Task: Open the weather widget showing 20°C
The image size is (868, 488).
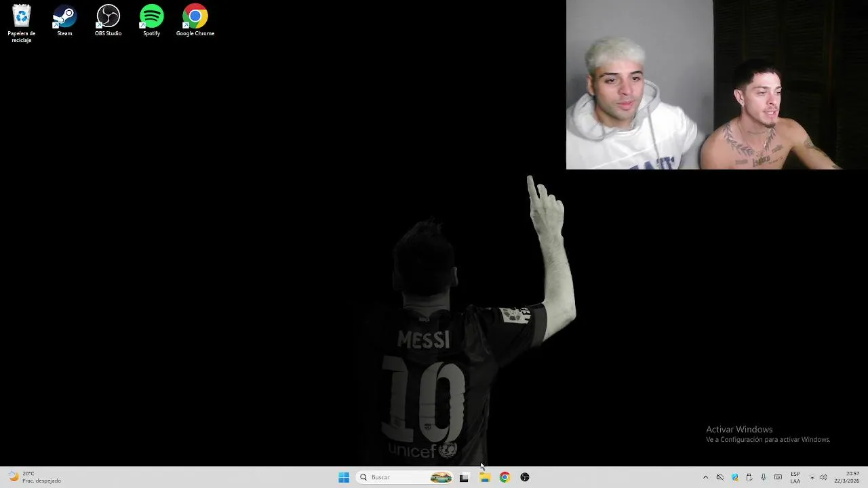Action: coord(35,477)
